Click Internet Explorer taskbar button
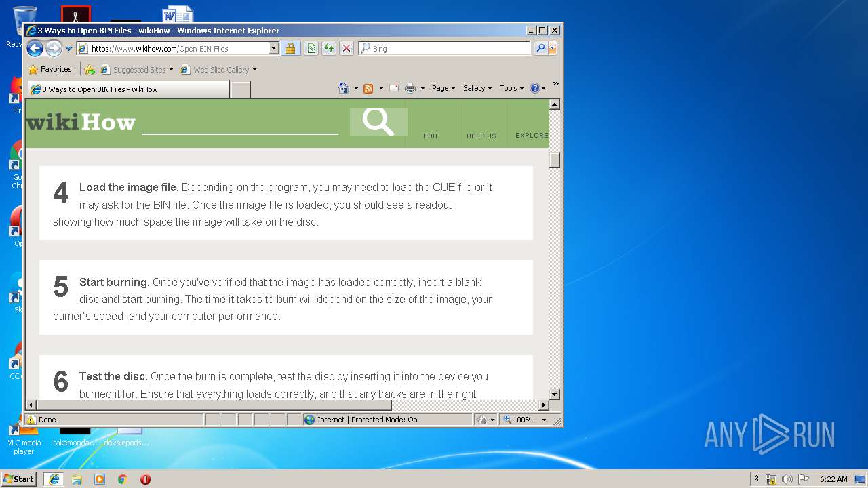The width and height of the screenshot is (868, 488). pyautogui.click(x=54, y=479)
